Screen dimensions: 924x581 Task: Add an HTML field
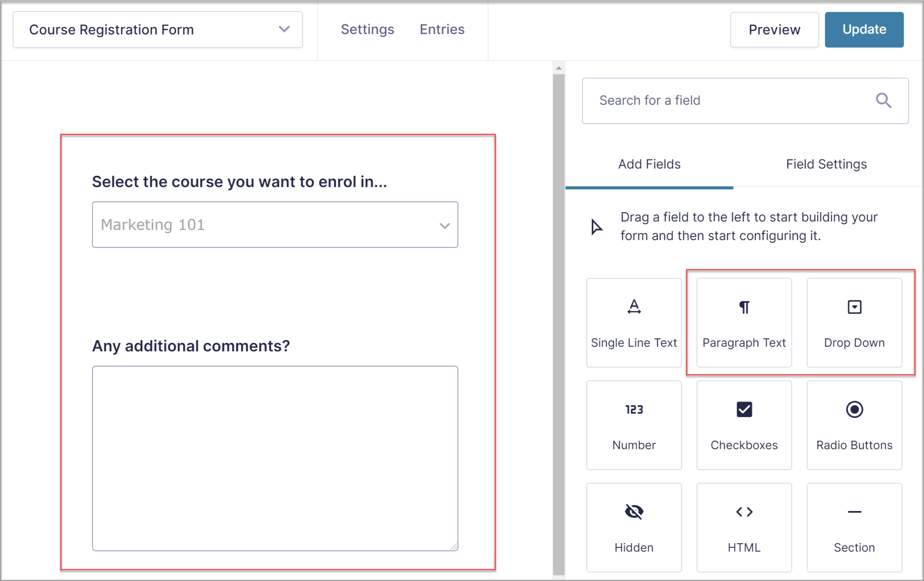744,526
